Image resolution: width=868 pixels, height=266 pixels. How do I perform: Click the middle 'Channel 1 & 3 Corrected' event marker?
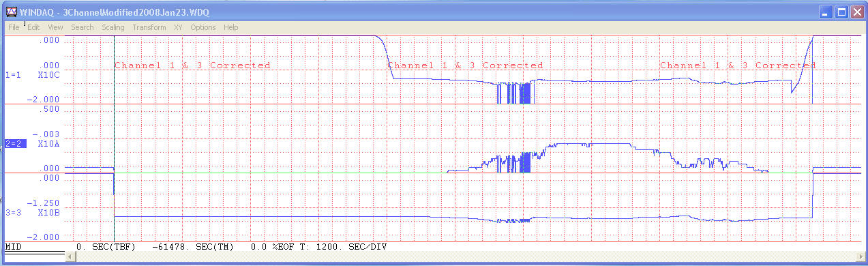465,65
